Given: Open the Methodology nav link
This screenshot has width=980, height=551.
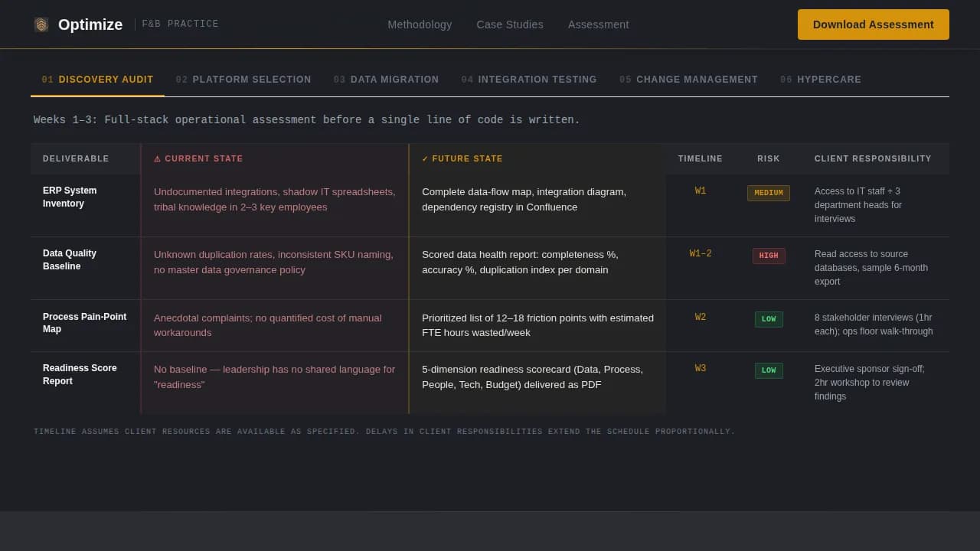Looking at the screenshot, I should [420, 24].
